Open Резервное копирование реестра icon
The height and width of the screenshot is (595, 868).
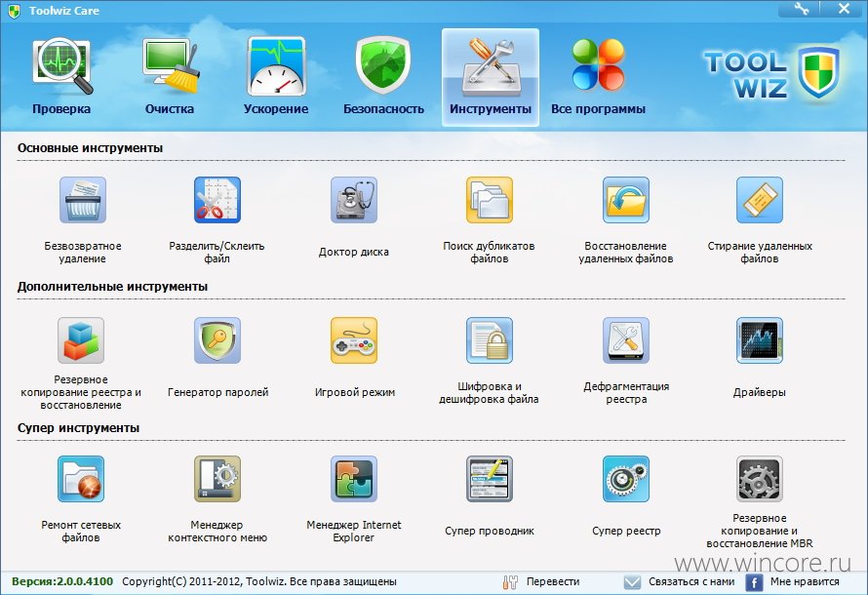point(81,340)
